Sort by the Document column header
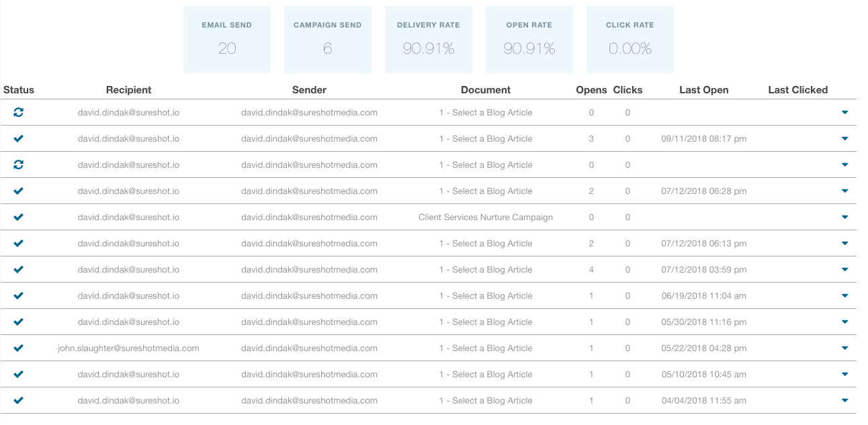868x425 pixels. click(x=486, y=90)
